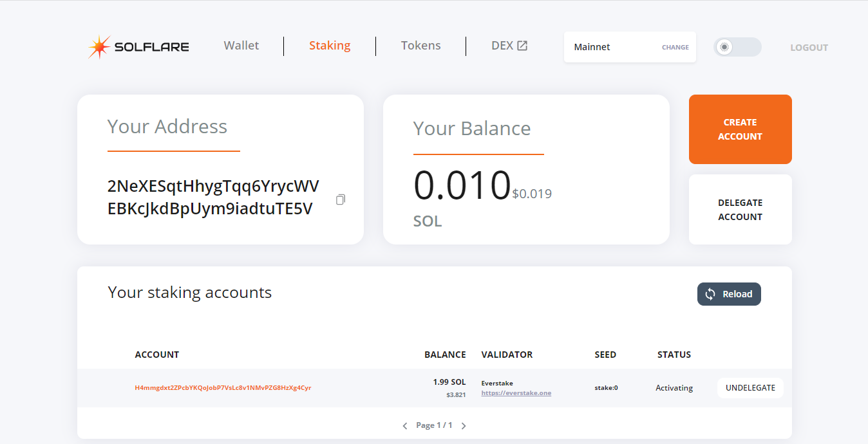Go to next page arrow
Viewport: 868px width, 444px height.
click(x=464, y=426)
